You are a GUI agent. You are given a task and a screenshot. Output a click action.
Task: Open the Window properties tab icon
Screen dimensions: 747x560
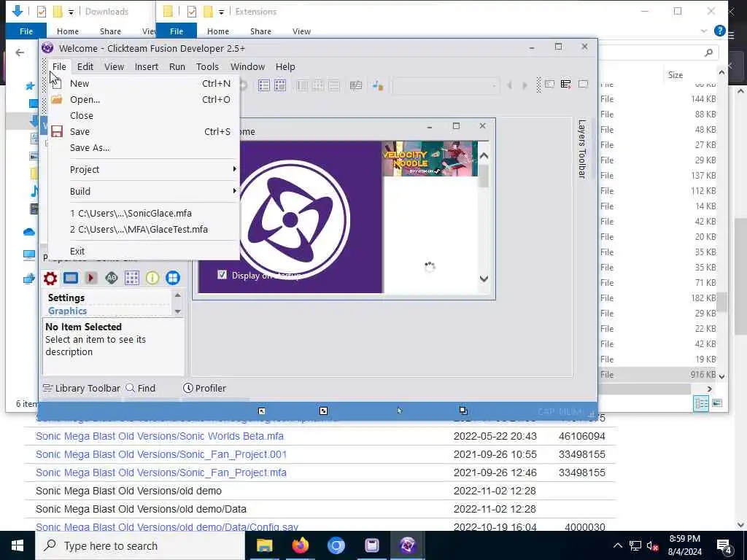tap(71, 278)
